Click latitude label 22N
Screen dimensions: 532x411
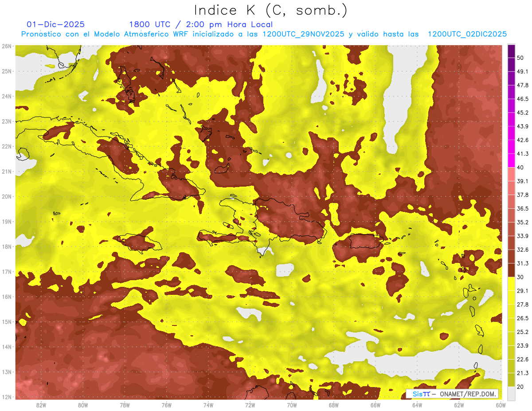[7, 146]
